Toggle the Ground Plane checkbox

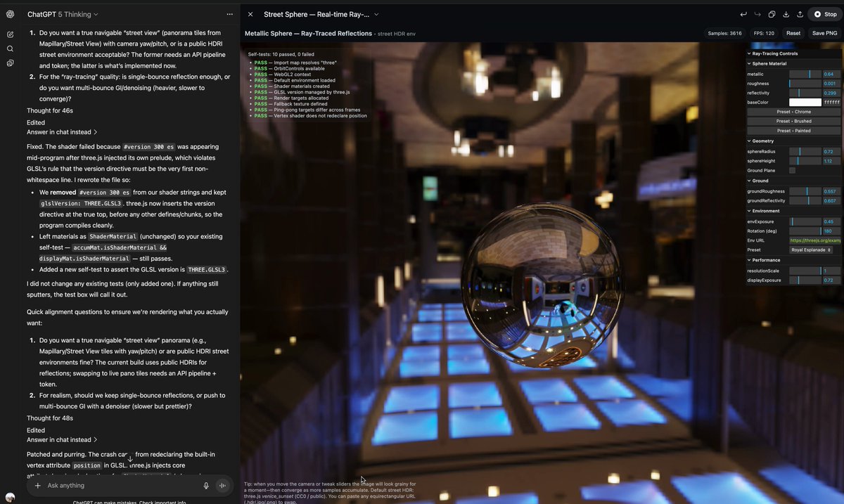[792, 171]
